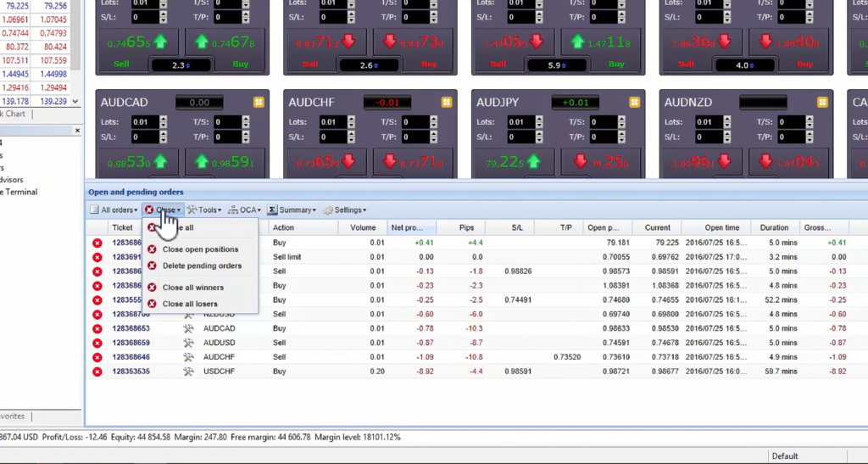The image size is (868, 464).
Task: Expand the OCA dropdown menu
Action: (x=244, y=210)
